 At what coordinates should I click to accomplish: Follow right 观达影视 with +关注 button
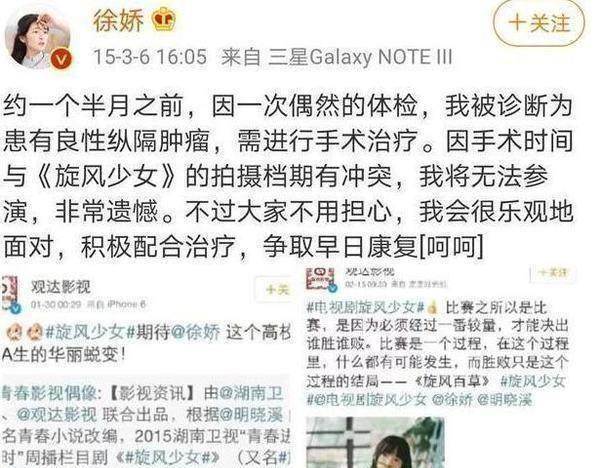tap(553, 273)
